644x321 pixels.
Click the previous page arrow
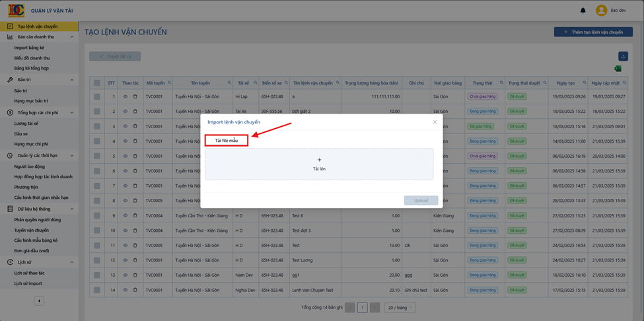coord(350,307)
